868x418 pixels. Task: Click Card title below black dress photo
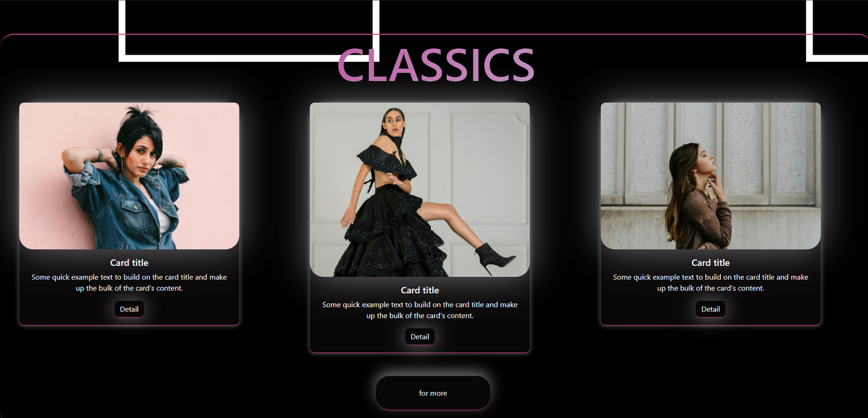[x=420, y=290]
